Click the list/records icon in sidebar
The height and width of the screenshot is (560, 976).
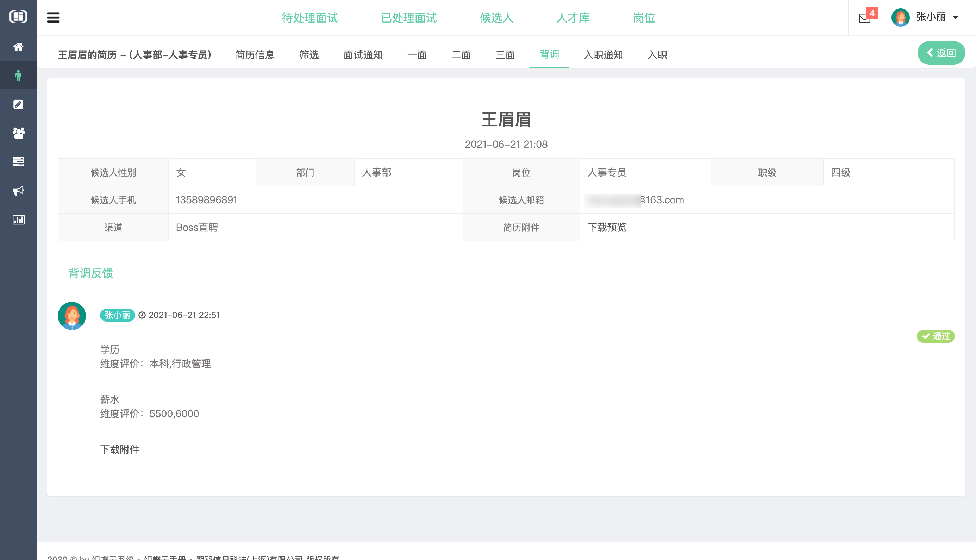18,161
